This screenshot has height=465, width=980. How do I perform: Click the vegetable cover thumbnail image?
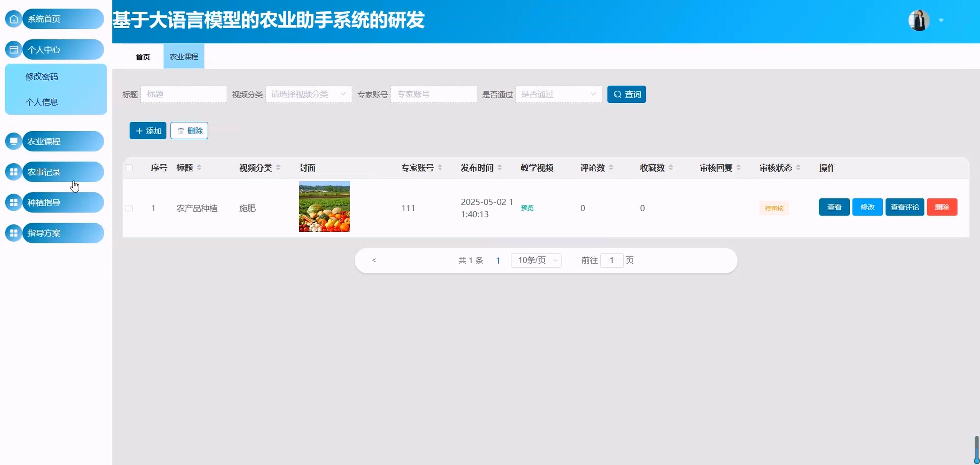324,207
